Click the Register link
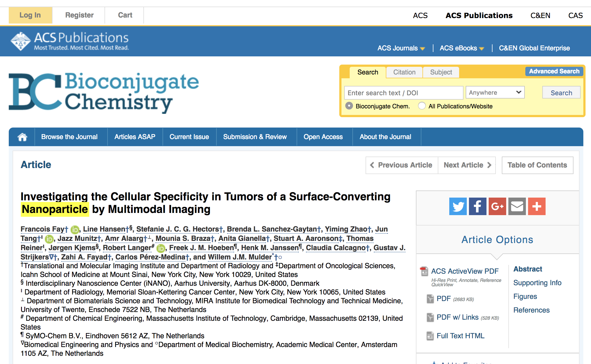Image resolution: width=591 pixels, height=364 pixels. [79, 15]
